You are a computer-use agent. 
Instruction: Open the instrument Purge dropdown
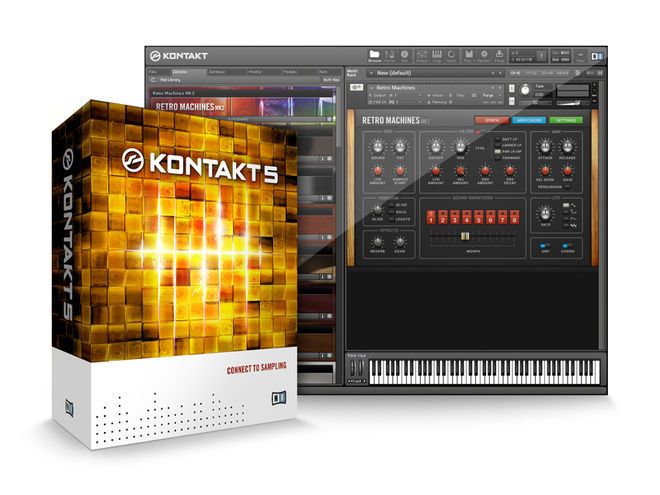tap(491, 96)
